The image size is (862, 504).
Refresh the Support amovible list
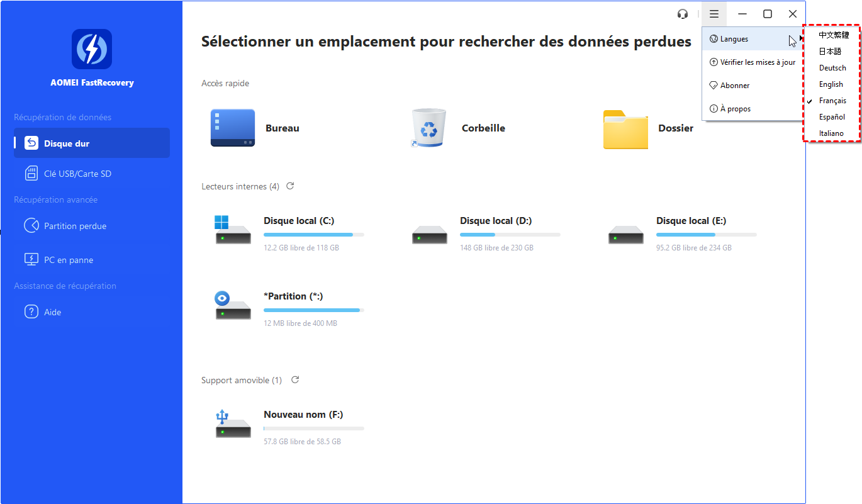(295, 380)
